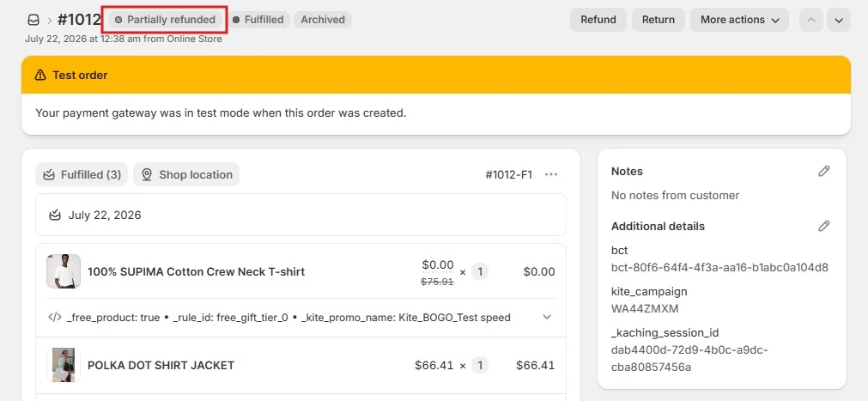Click the code icon next to _free_product properties
The height and width of the screenshot is (401, 868).
pos(55,318)
